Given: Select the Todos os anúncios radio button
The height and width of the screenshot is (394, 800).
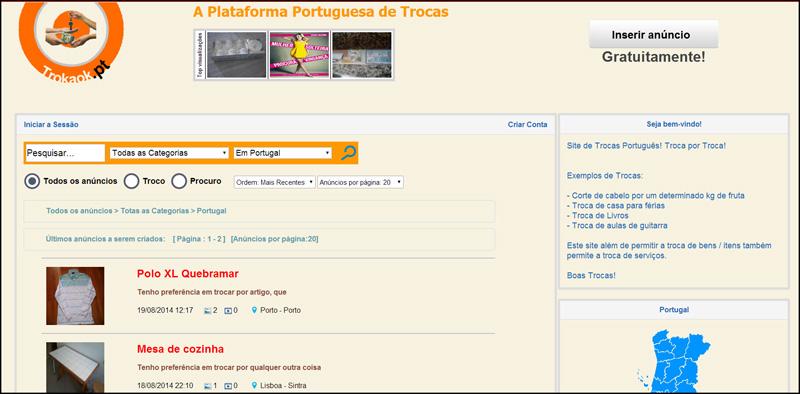Looking at the screenshot, I should point(32,181).
